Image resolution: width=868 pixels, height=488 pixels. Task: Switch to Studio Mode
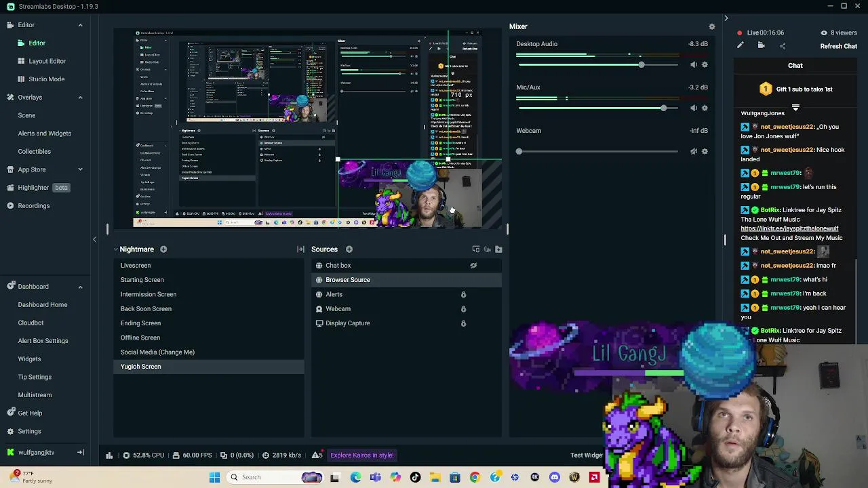(46, 79)
